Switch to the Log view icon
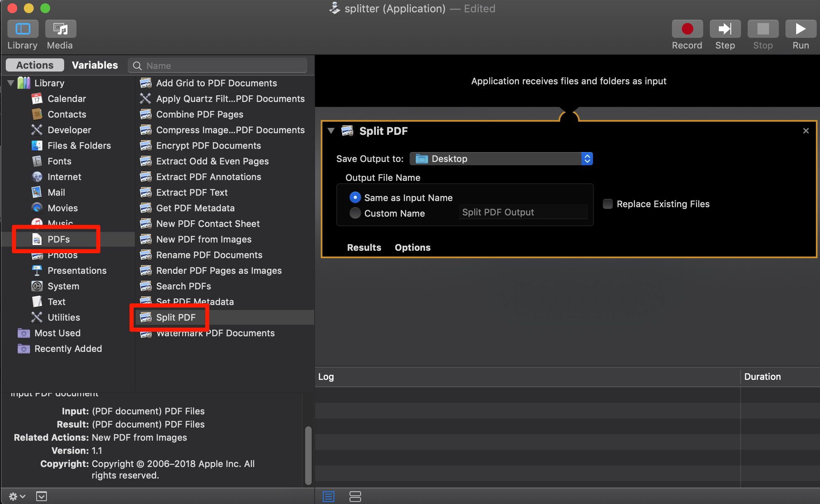The image size is (820, 504). [329, 496]
